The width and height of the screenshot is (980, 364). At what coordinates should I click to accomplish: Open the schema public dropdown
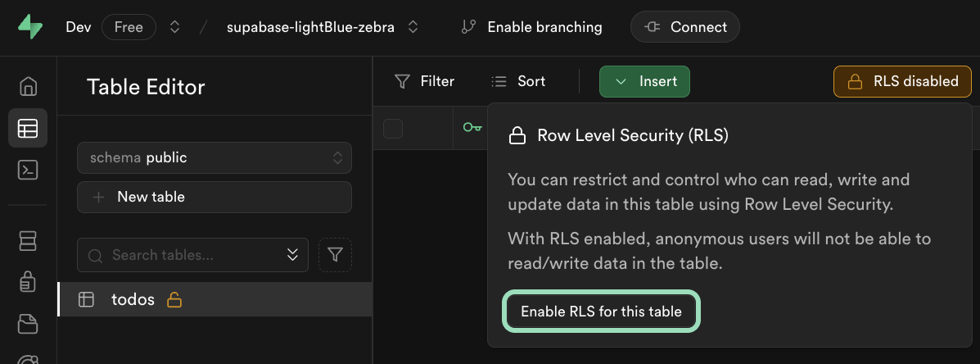215,157
